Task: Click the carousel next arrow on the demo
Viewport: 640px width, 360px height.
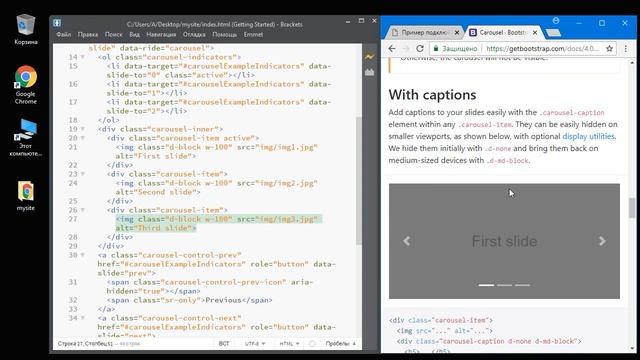Action: 602,241
